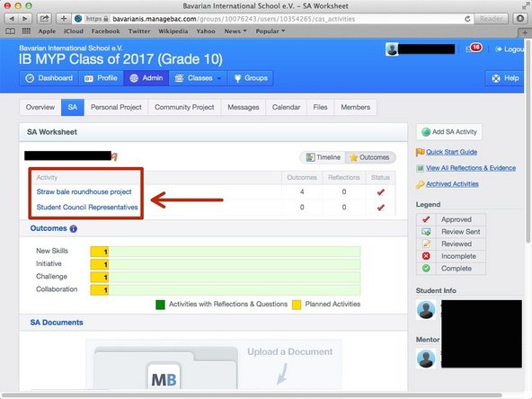Select the SA tab
Image resolution: width=532 pixels, height=399 pixels.
(x=73, y=107)
